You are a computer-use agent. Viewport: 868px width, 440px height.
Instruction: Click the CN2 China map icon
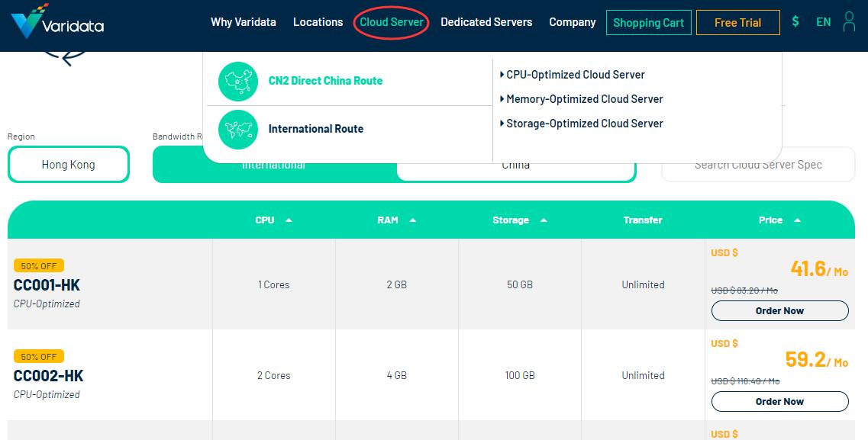(x=238, y=82)
